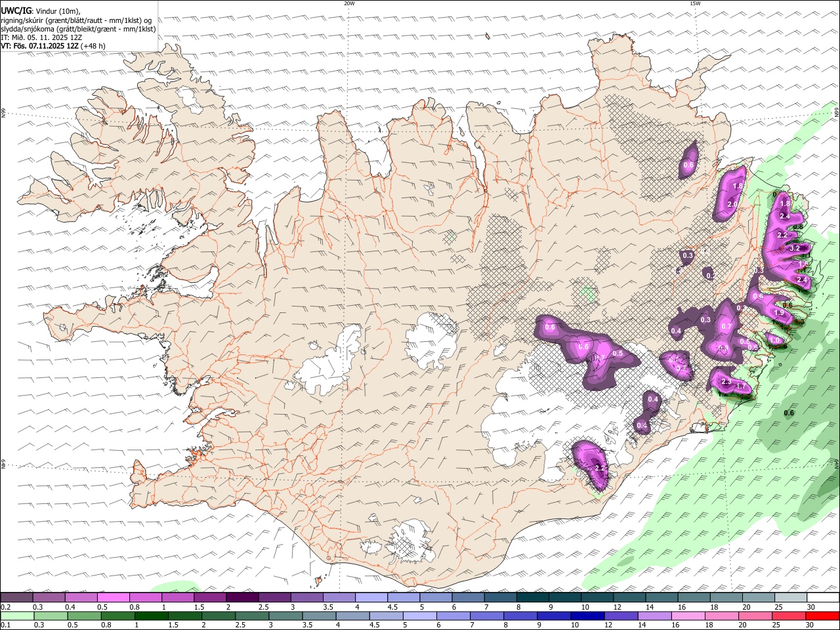Click the '0.1' label under the bottom legend row

[x=5, y=625]
